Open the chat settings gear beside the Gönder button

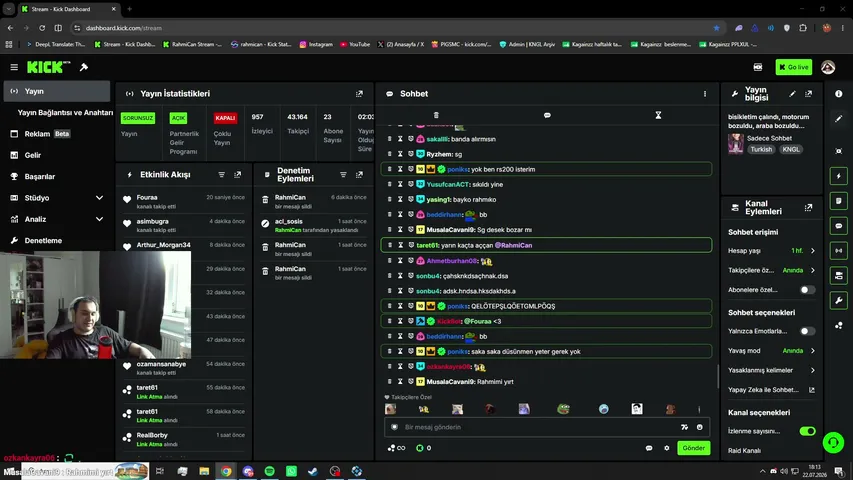click(x=666, y=448)
